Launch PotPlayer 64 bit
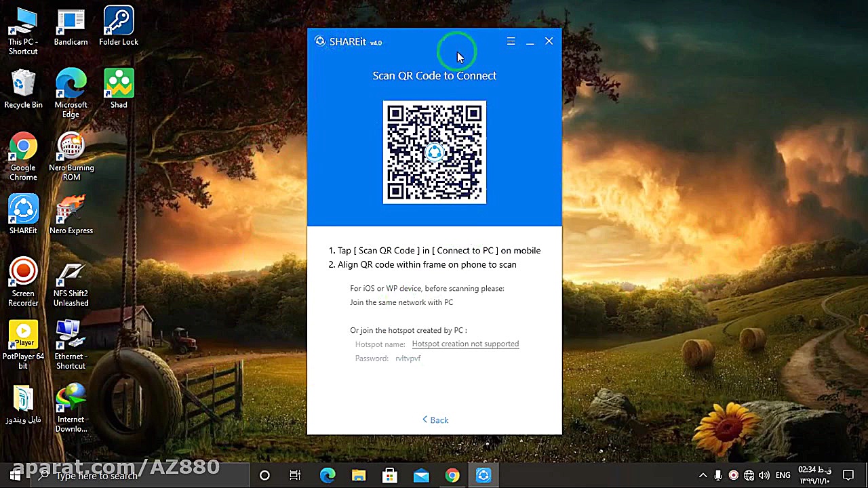Image resolution: width=868 pixels, height=488 pixels. (x=23, y=334)
